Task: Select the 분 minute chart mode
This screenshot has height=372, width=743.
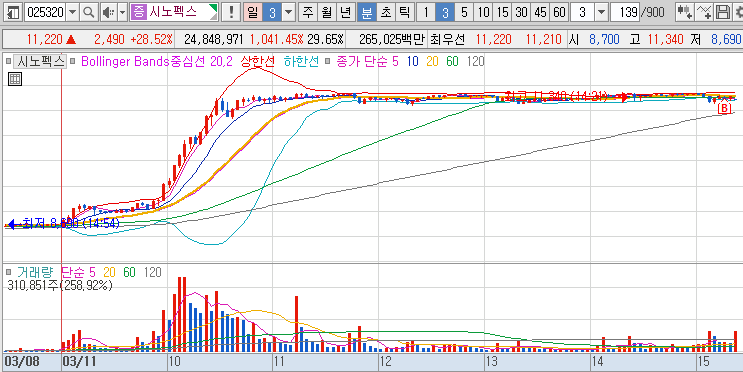Action: tap(367, 12)
